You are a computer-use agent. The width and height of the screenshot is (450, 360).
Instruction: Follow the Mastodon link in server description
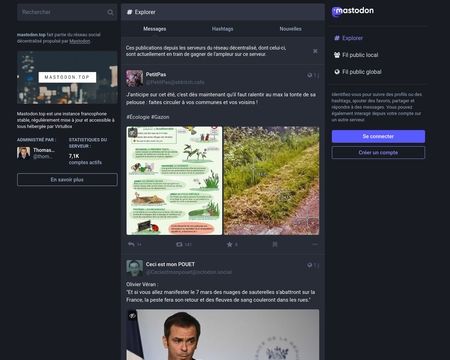(x=80, y=41)
